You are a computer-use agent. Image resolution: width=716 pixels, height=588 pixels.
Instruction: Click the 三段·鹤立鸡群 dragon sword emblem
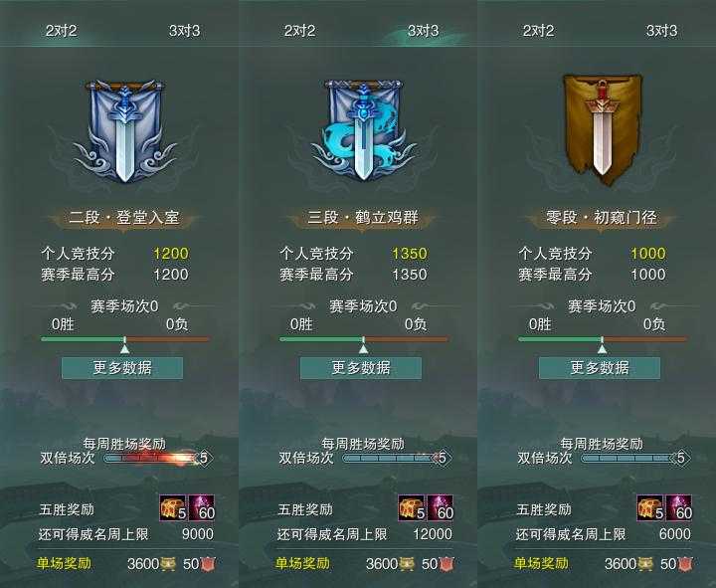click(363, 130)
